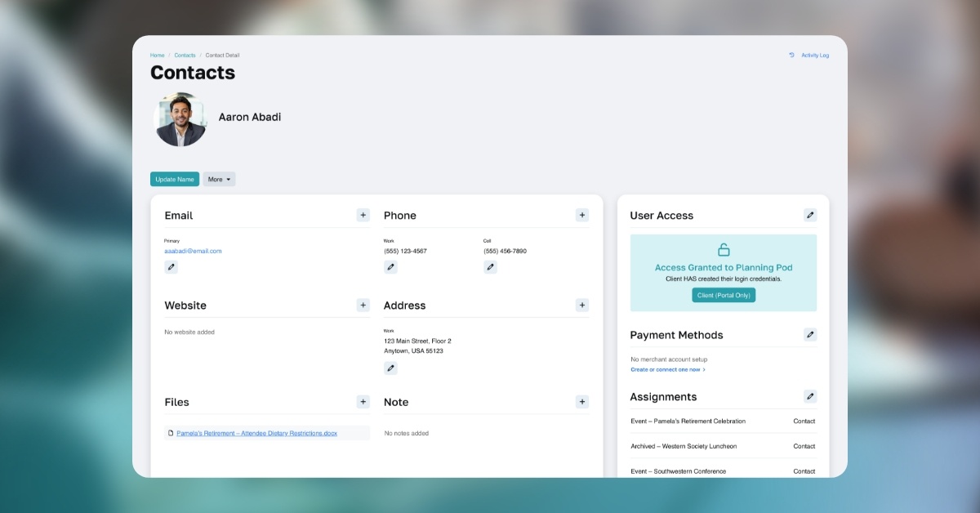Screen dimensions: 980x513
Task: Edit User Access with the pencil icon
Action: 810,215
